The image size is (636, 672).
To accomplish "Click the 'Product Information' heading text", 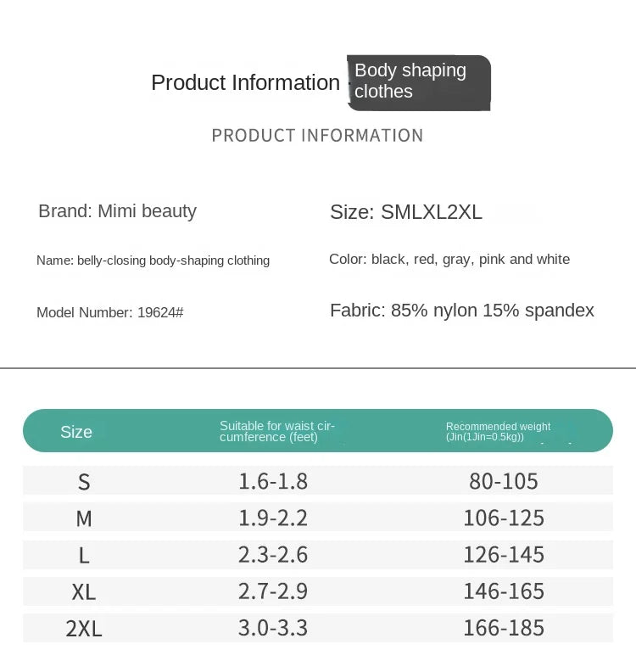I will pyautogui.click(x=245, y=82).
